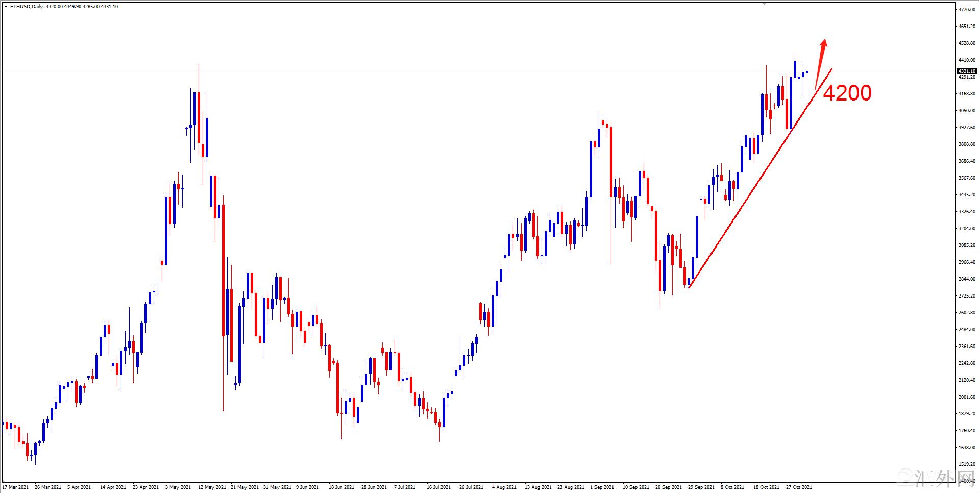Select the red ascending trendline
The height and width of the screenshot is (494, 980).
[760, 179]
